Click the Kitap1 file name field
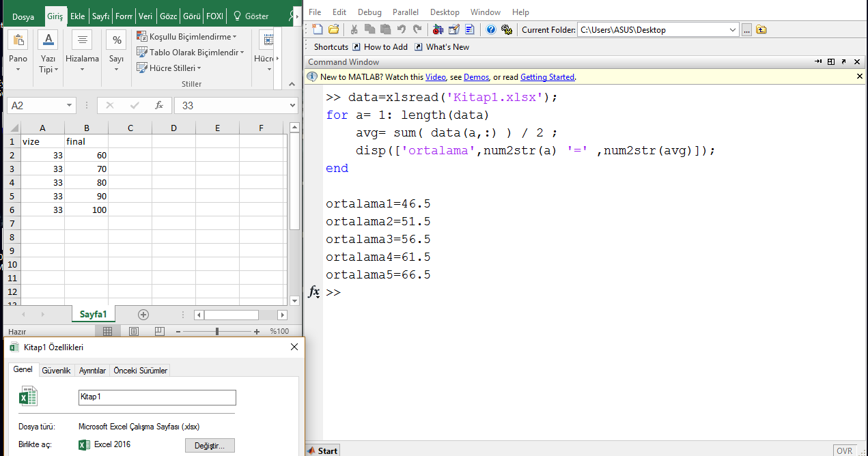868x456 pixels. 157,397
